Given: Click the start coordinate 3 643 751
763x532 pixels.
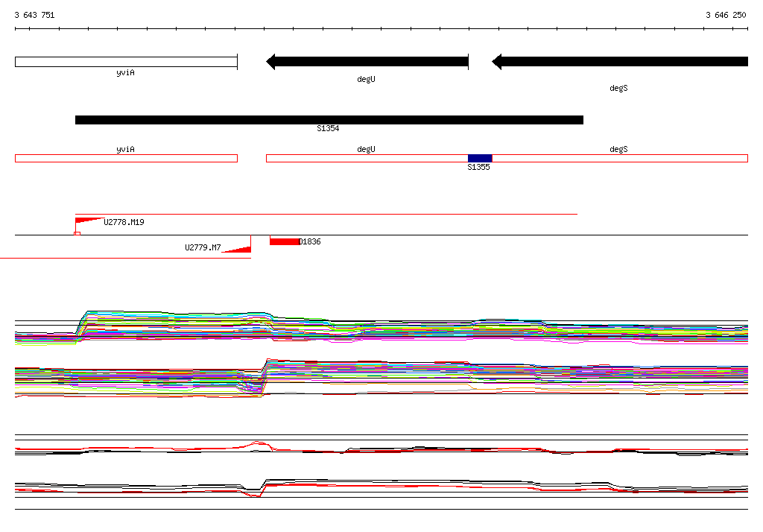Looking at the screenshot, I should pos(34,15).
